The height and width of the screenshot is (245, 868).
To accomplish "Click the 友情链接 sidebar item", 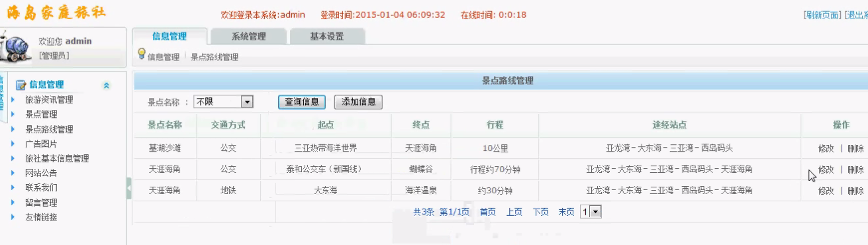I will [x=41, y=217].
